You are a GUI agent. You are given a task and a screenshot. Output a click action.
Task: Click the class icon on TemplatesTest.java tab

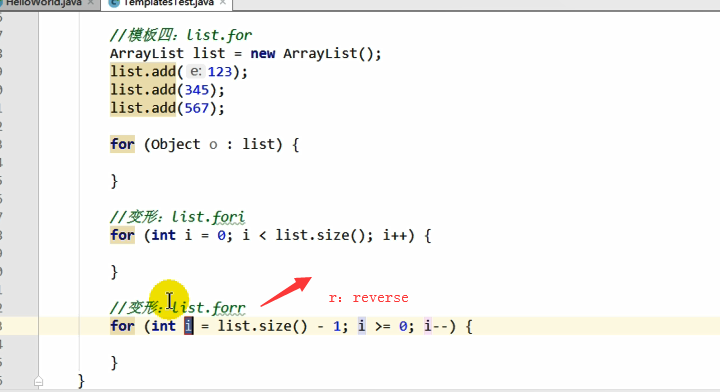[114, 3]
